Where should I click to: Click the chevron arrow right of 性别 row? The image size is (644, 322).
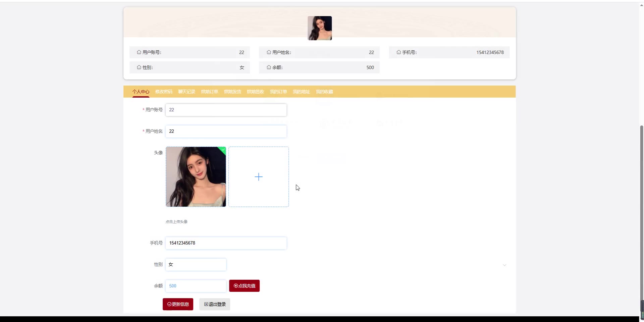pos(504,265)
